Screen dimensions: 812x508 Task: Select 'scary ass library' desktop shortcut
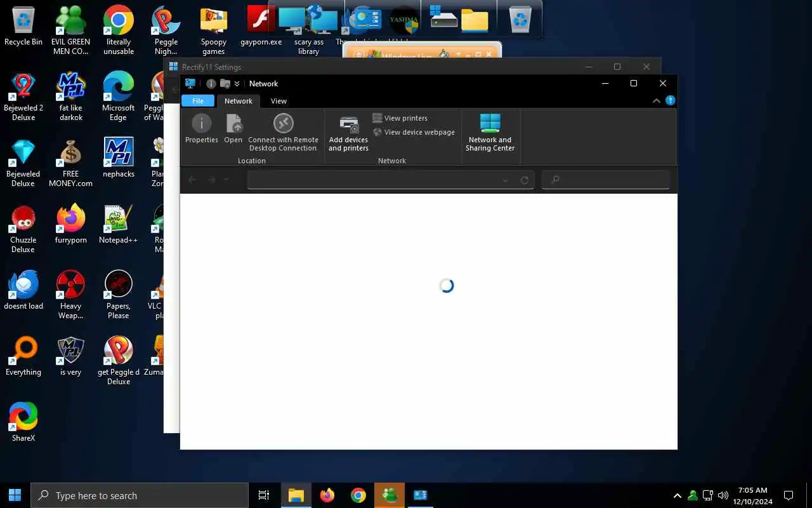pos(308,47)
